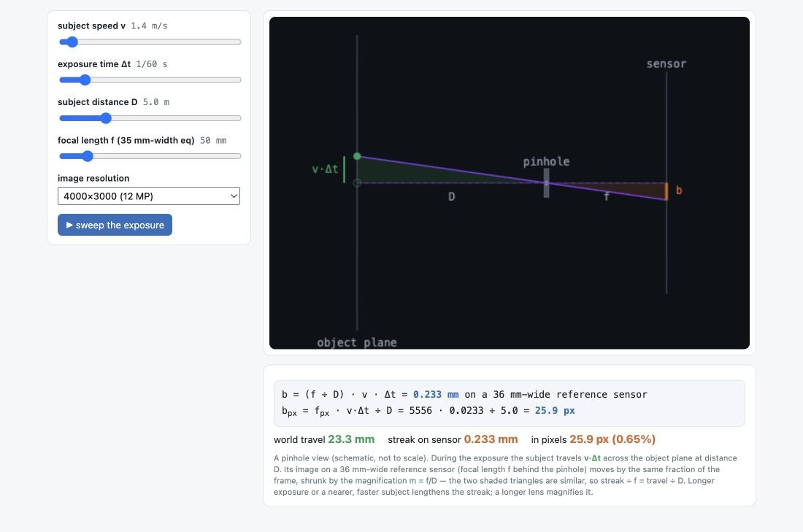Click the "image resolution" label
Image resolution: width=803 pixels, height=532 pixels.
click(93, 178)
